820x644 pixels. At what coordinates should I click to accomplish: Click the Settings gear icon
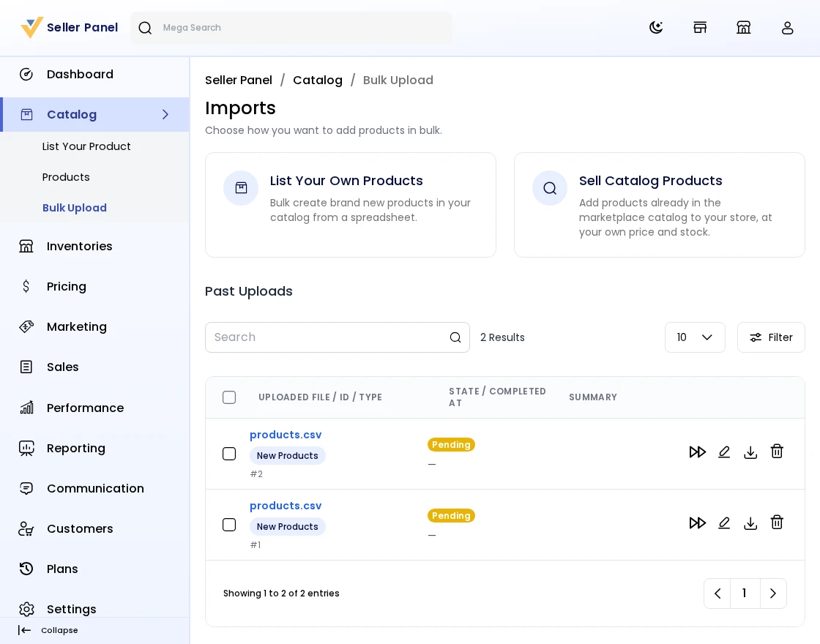point(26,609)
